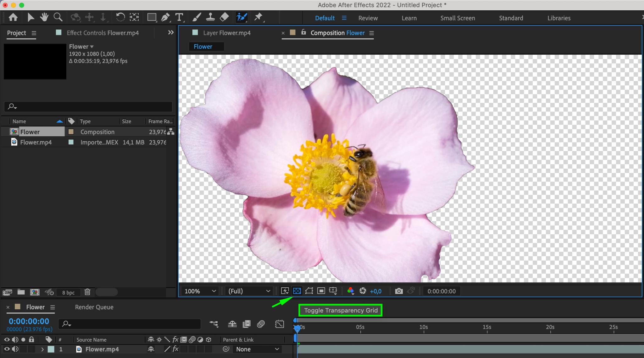Expand the Flower.mp4 layer properties triangle

click(x=42, y=349)
